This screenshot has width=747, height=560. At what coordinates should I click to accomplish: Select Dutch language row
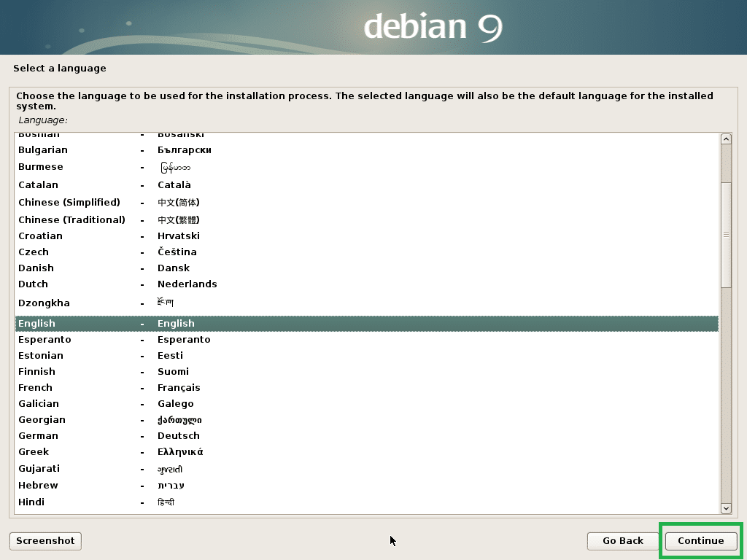click(x=367, y=284)
